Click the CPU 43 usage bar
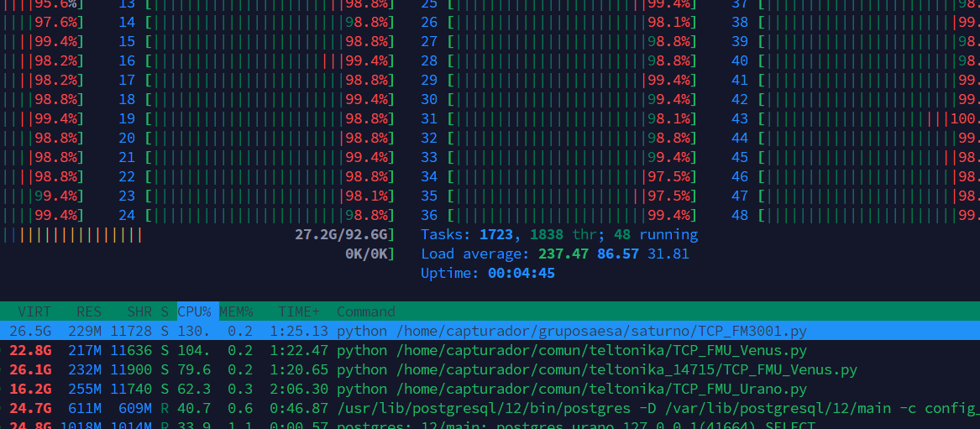 click(x=865, y=118)
